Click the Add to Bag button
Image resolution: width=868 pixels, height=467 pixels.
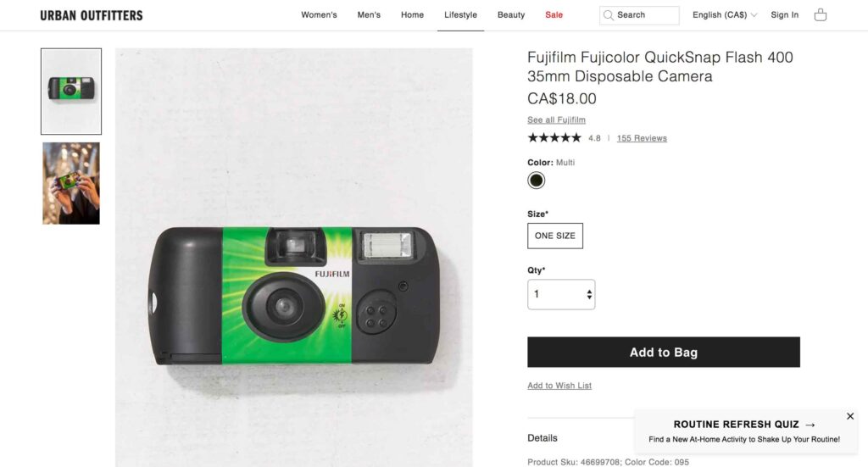pos(663,353)
